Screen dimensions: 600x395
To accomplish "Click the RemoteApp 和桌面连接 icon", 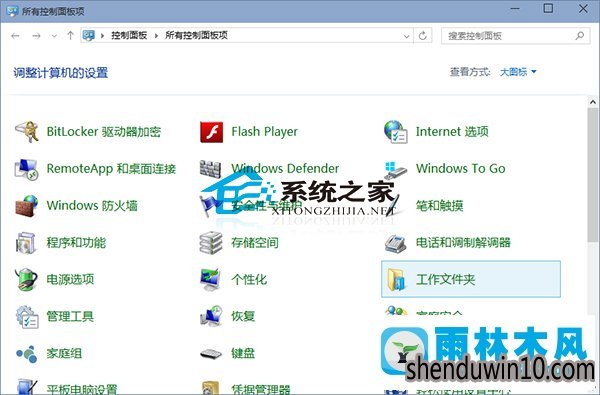I will 26,169.
